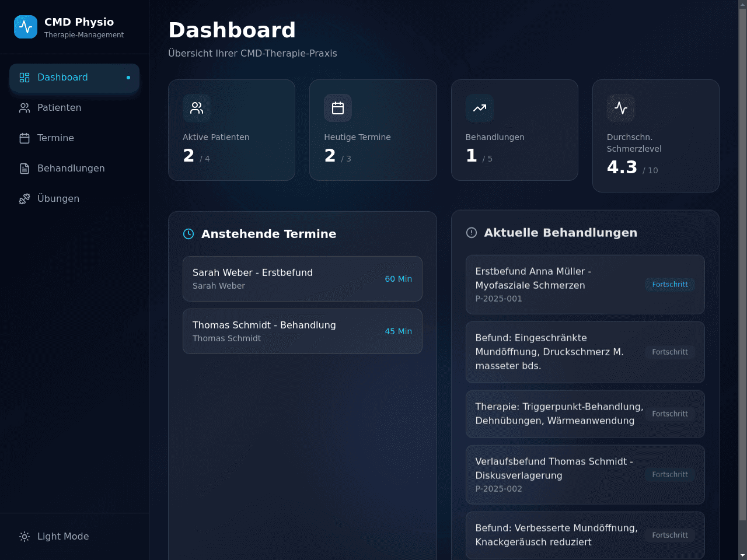Screen dimensions: 747x560
Task: Click the alert icon beside Aktuelle Behandlungen
Action: coord(472,233)
